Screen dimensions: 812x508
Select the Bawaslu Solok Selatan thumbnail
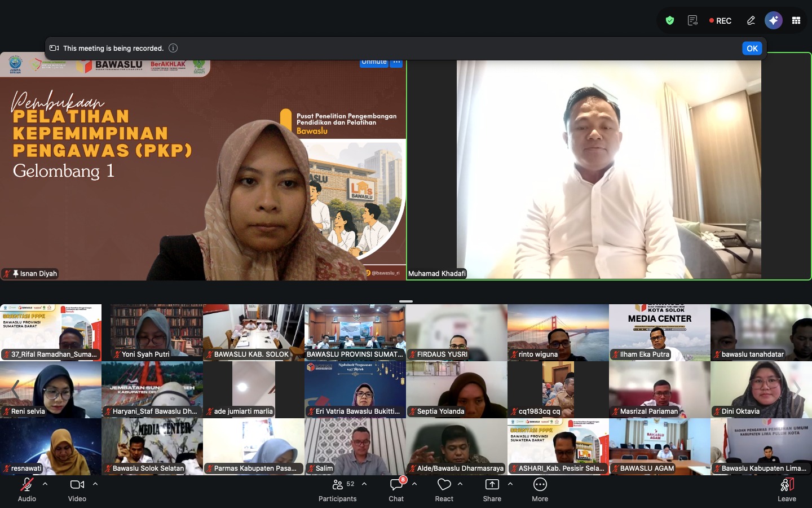pos(152,446)
